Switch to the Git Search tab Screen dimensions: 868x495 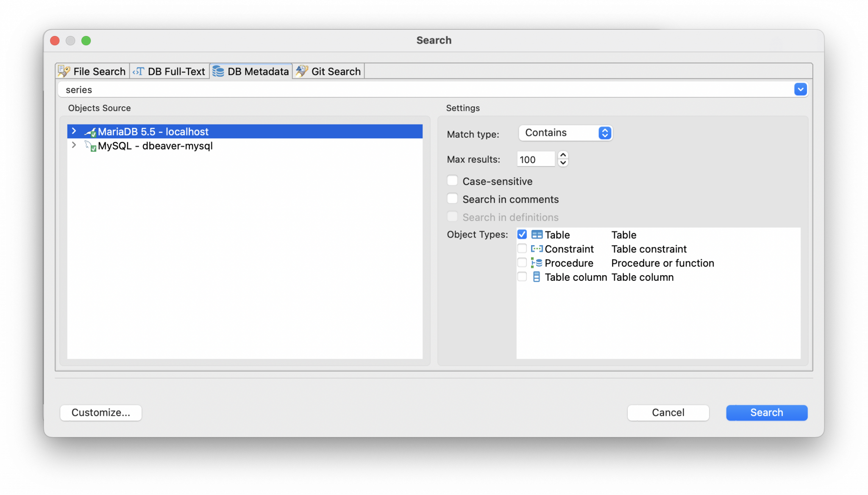point(328,71)
